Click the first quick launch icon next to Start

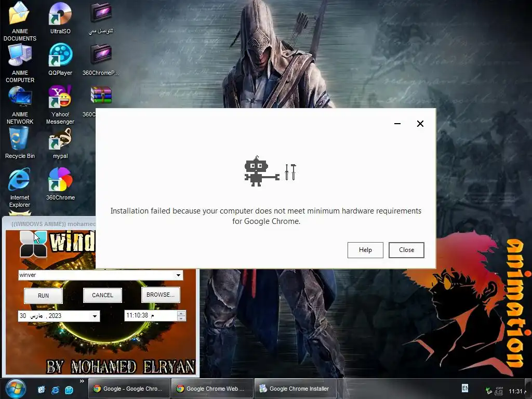tap(42, 390)
